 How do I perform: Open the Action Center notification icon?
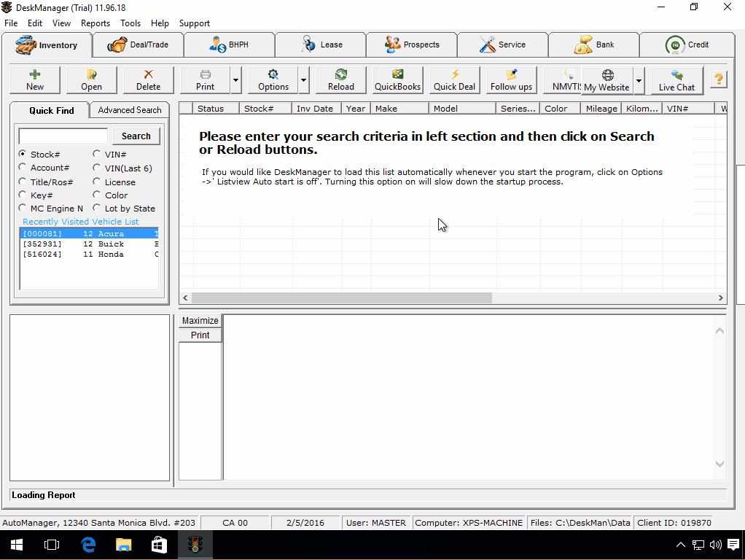pyautogui.click(x=733, y=545)
